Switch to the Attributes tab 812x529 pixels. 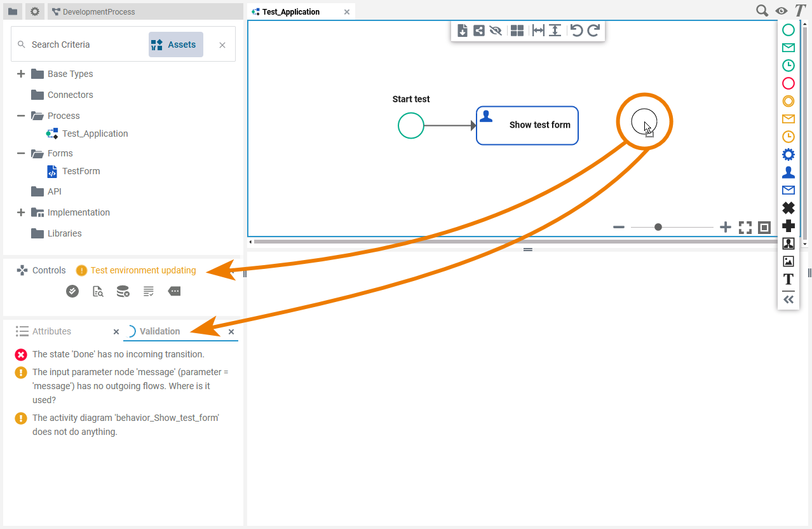pyautogui.click(x=51, y=331)
